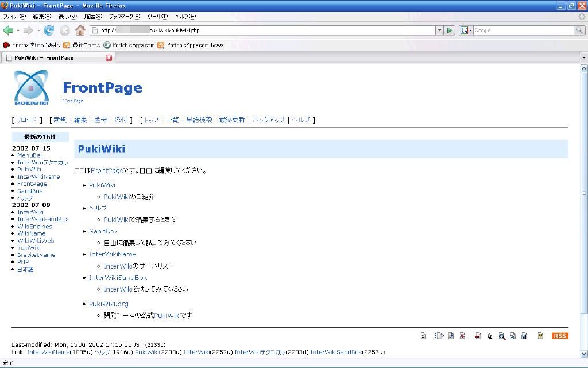588x368 pixels.
Task: Open the tab list dropdown arrow
Action: point(583,58)
